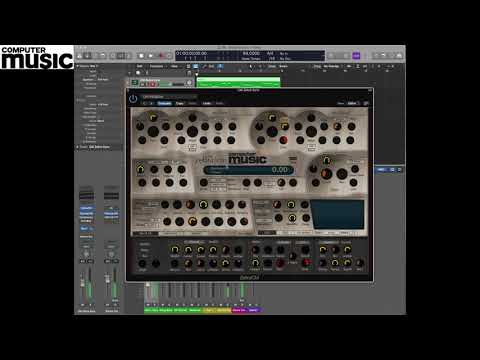The width and height of the screenshot is (480, 360).
Task: Click the Stop button in the transport
Action: pyautogui.click(x=141, y=56)
